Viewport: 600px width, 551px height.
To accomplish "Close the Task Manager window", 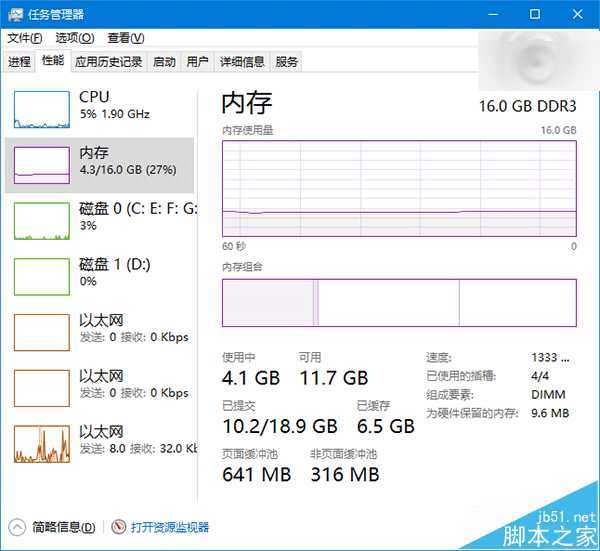I will (577, 15).
